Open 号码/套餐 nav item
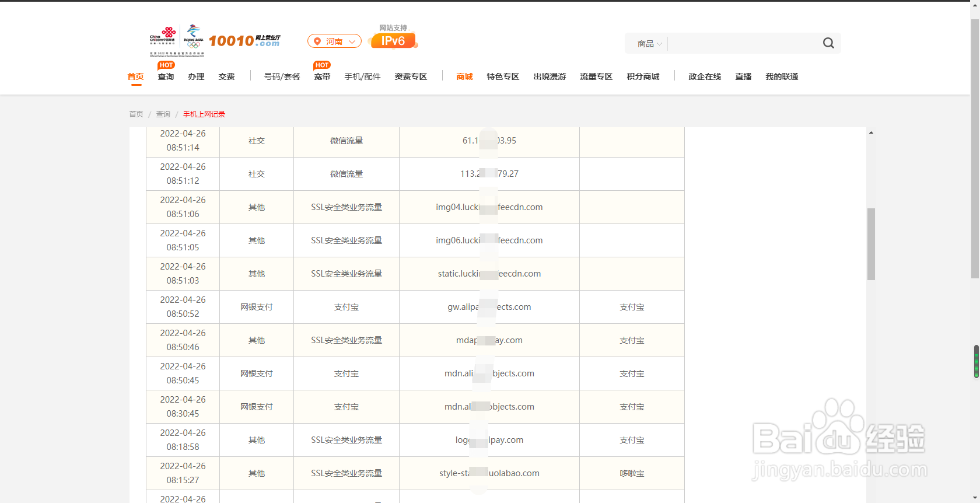 [x=282, y=76]
